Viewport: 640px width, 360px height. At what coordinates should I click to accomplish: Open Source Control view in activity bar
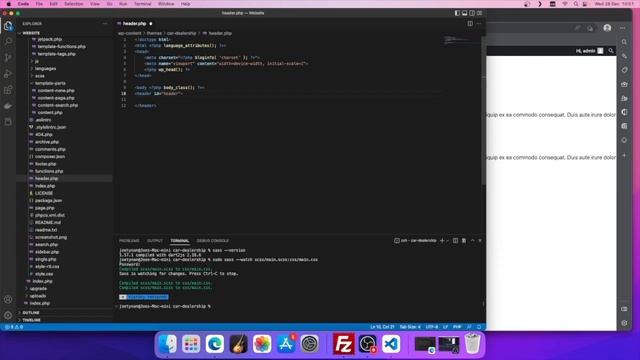pyautogui.click(x=8, y=57)
